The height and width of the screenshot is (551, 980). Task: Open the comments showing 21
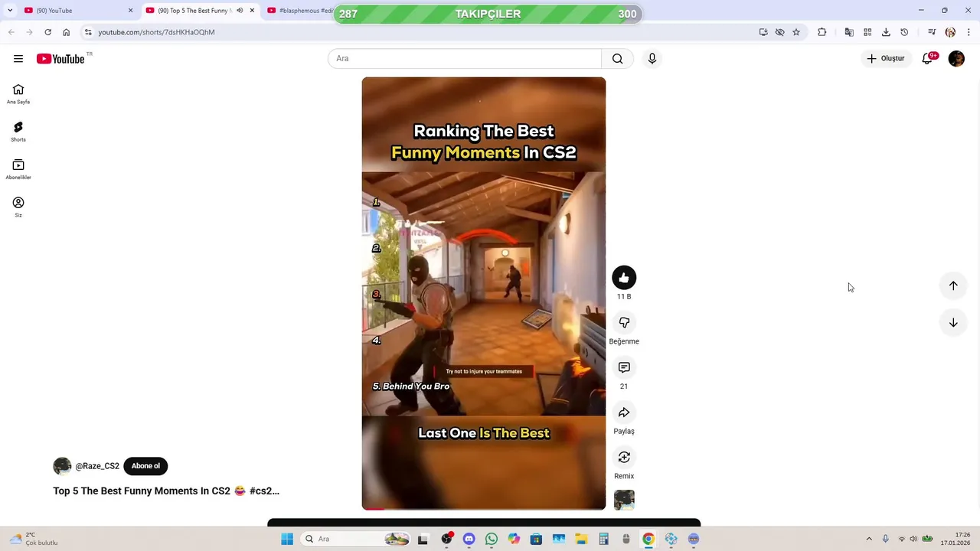point(624,367)
